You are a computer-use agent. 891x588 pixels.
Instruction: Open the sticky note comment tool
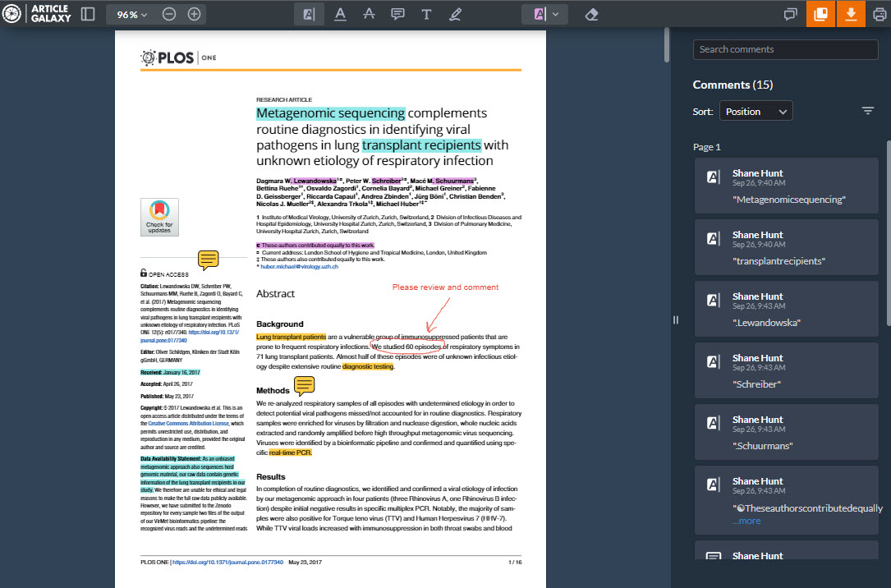click(x=397, y=13)
